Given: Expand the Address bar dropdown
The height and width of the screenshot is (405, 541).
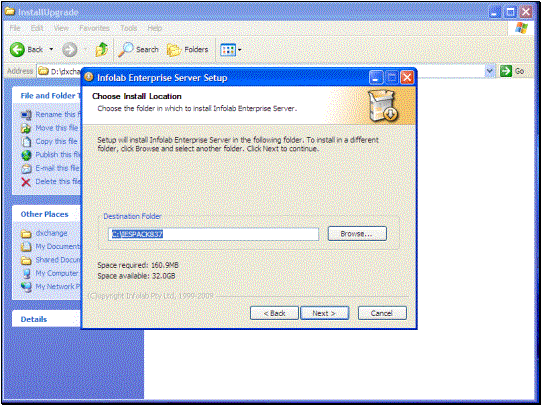Looking at the screenshot, I should coord(490,71).
